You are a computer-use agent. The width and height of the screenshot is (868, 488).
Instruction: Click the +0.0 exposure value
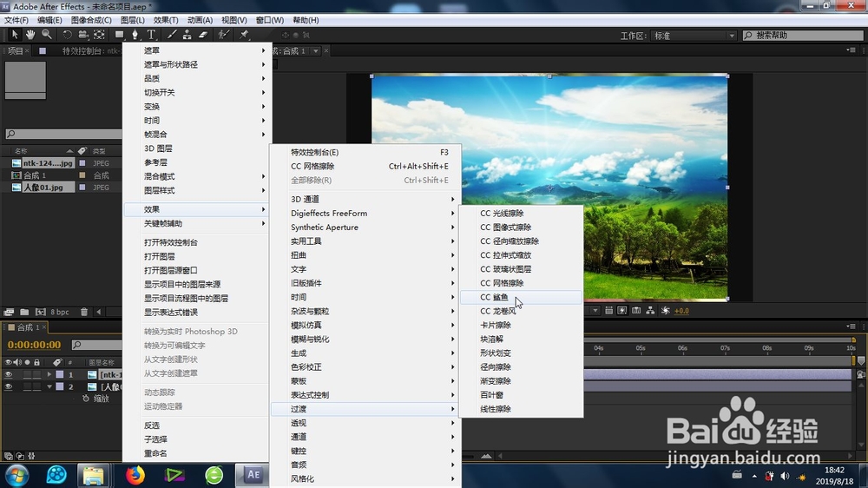[681, 311]
